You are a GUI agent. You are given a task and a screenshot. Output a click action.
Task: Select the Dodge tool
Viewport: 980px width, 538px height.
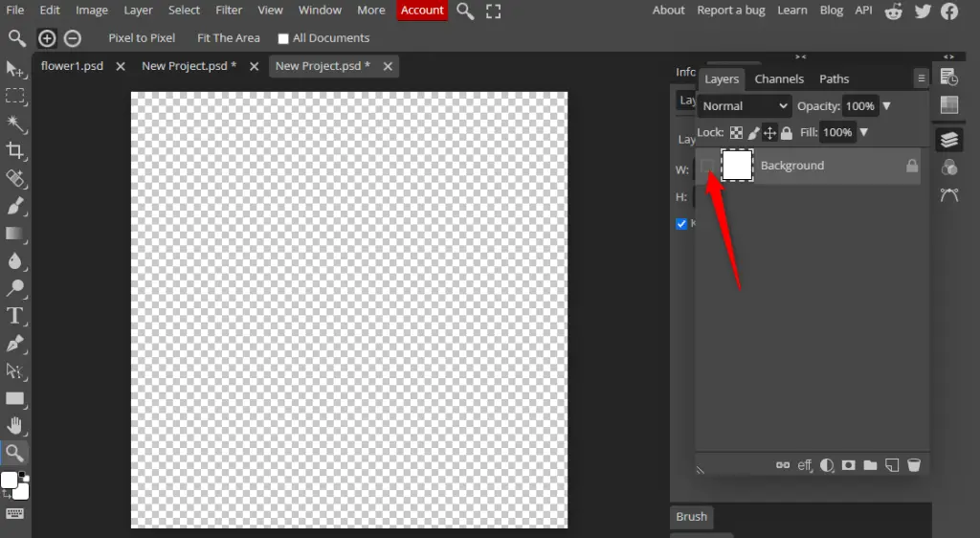click(14, 288)
